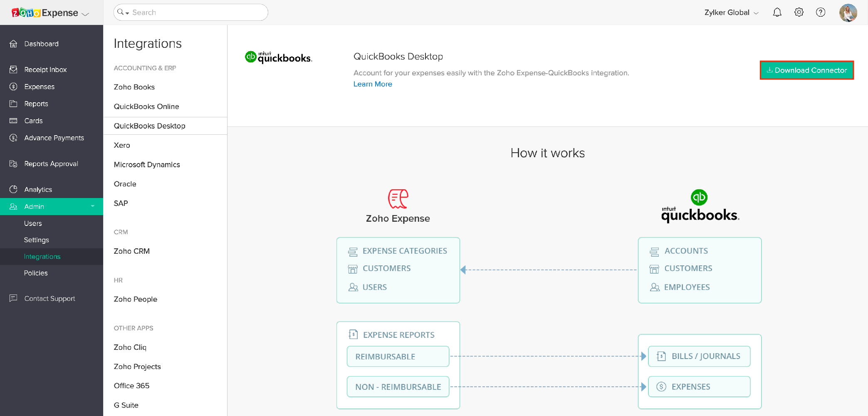This screenshot has height=416, width=868.
Task: Select Zoho CRM integration
Action: pos(132,251)
